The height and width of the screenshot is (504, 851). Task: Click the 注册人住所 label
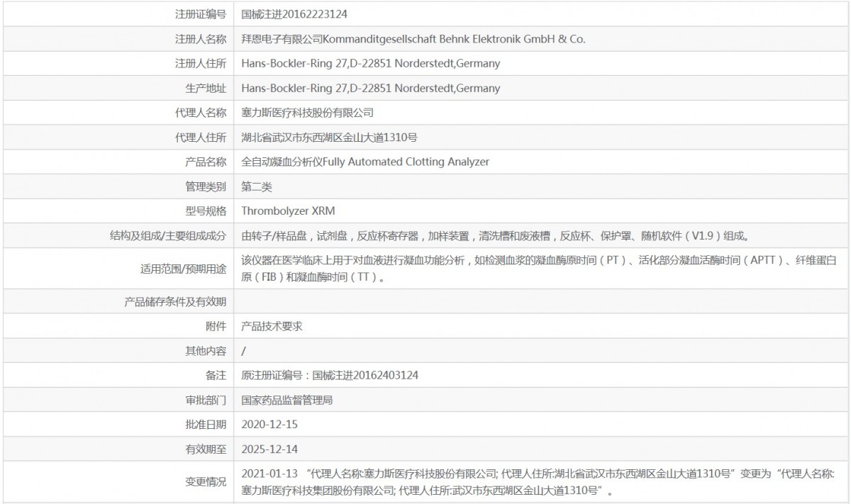201,64
